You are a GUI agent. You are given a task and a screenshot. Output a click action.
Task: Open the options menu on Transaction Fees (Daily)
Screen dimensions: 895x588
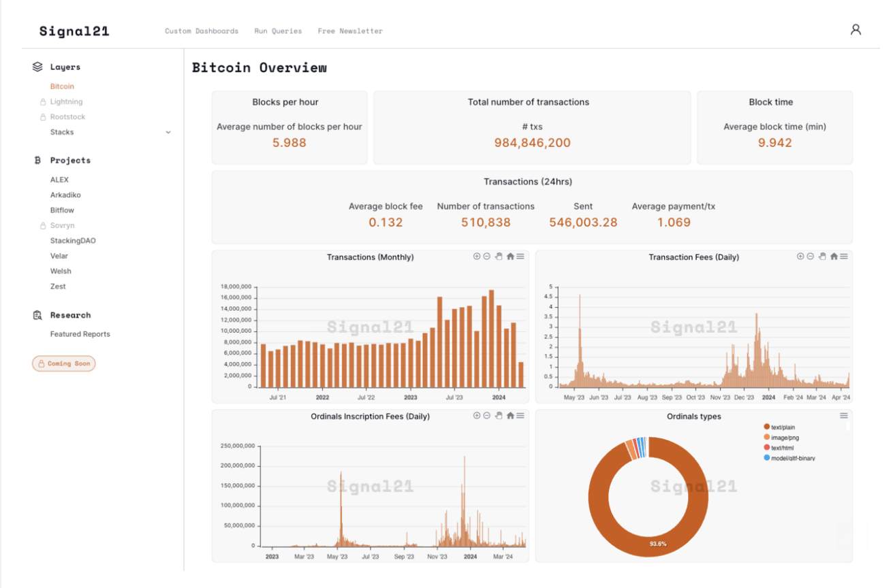[x=844, y=257]
